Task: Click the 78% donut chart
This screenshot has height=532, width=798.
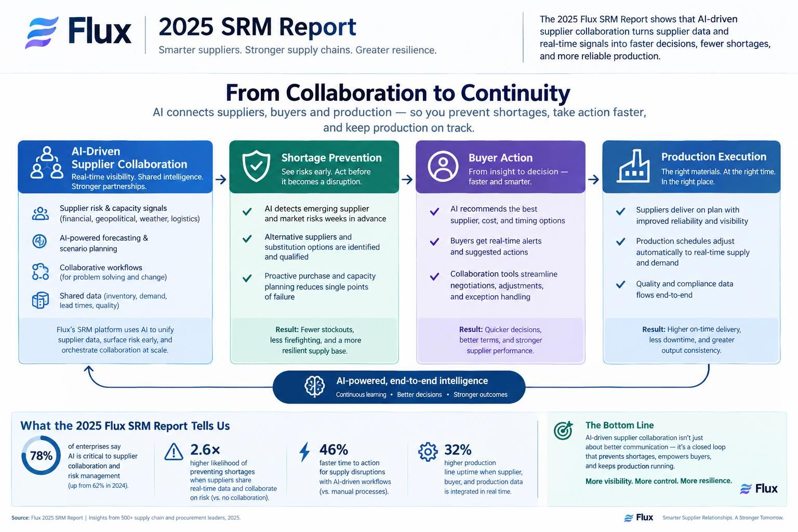Action: pos(41,456)
